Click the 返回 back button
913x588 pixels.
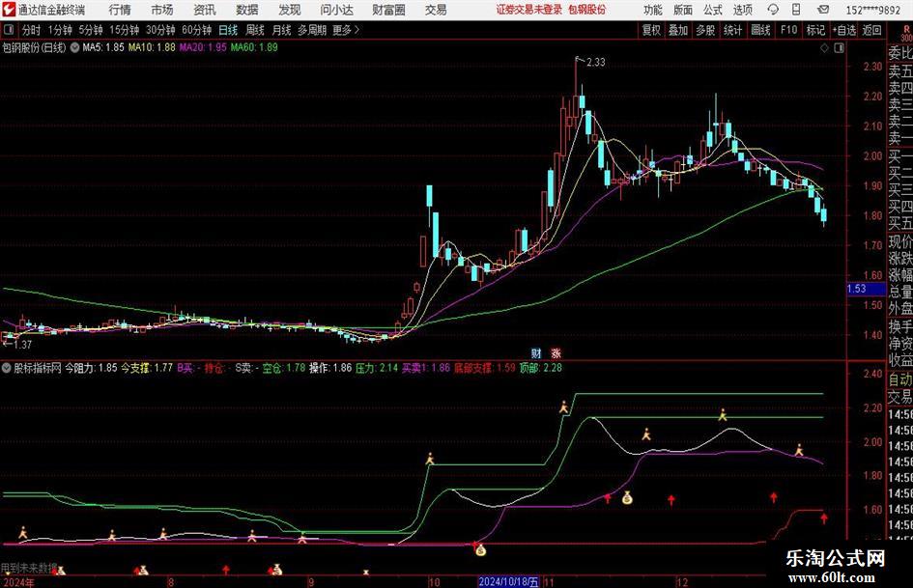pyautogui.click(x=871, y=30)
